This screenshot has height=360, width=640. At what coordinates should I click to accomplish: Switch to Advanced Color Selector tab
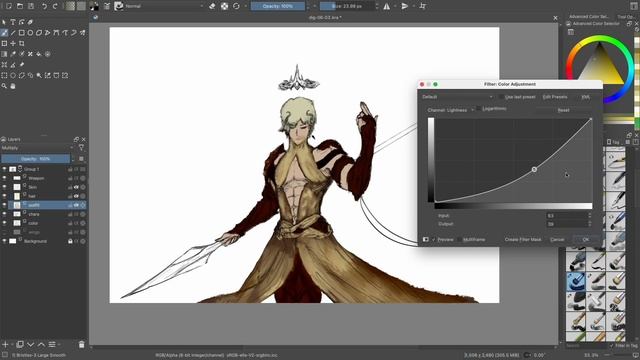point(589,17)
